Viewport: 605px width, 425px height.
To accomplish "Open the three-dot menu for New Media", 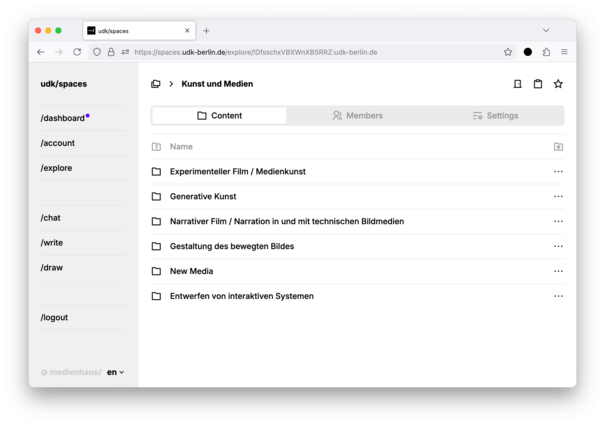I will point(558,271).
